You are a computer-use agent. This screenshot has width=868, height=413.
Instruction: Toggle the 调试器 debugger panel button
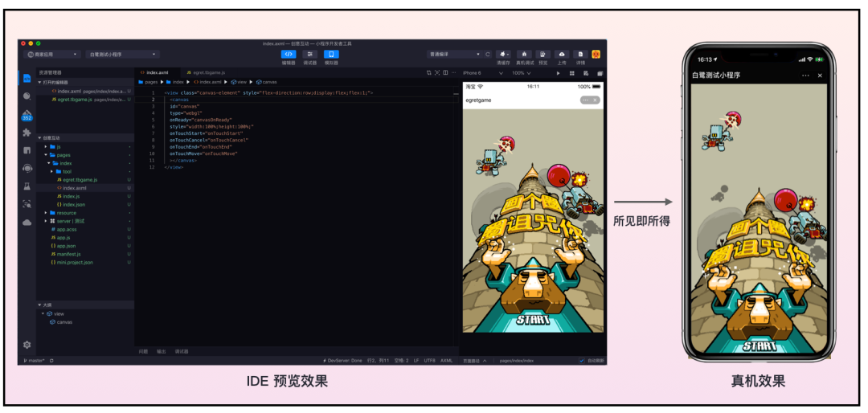click(309, 55)
